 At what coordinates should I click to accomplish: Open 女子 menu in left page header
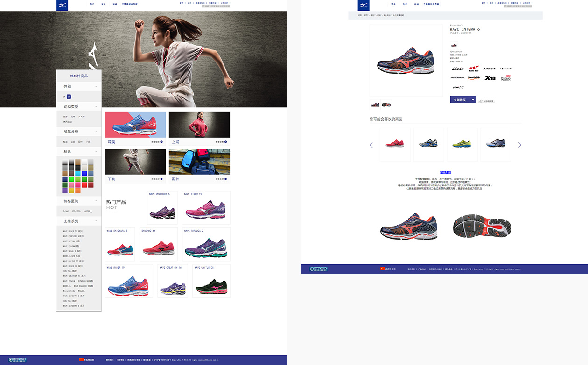click(x=103, y=4)
